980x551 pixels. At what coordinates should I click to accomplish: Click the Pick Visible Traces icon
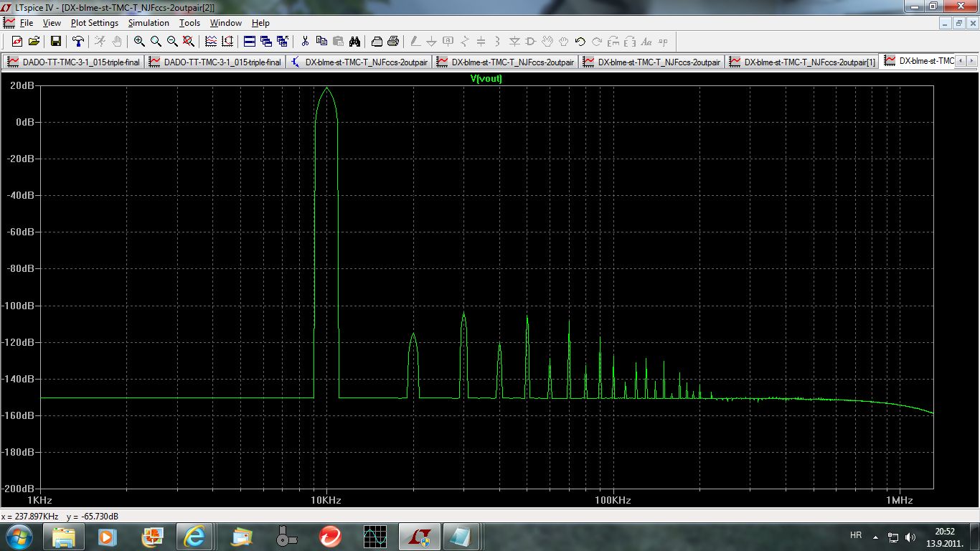coord(211,42)
